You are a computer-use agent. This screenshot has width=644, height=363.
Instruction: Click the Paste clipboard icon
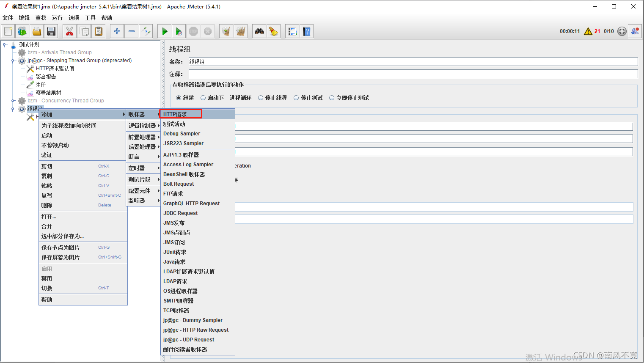(x=99, y=31)
